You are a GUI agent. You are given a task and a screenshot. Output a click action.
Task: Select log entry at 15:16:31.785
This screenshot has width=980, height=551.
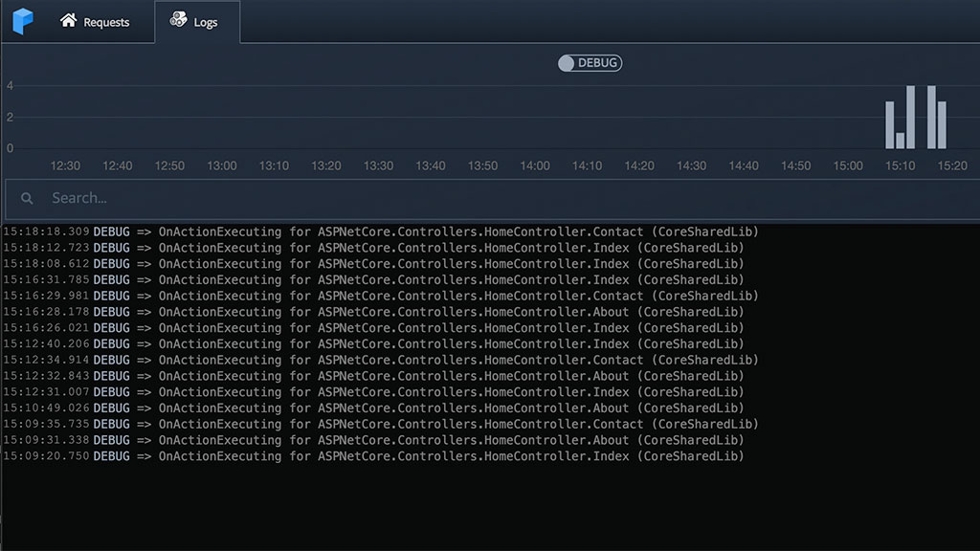click(374, 280)
